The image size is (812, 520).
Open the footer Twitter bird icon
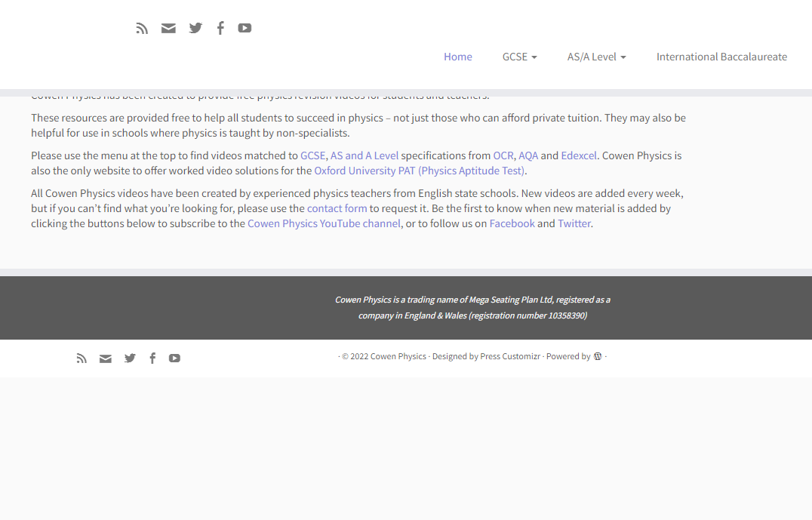(x=130, y=358)
